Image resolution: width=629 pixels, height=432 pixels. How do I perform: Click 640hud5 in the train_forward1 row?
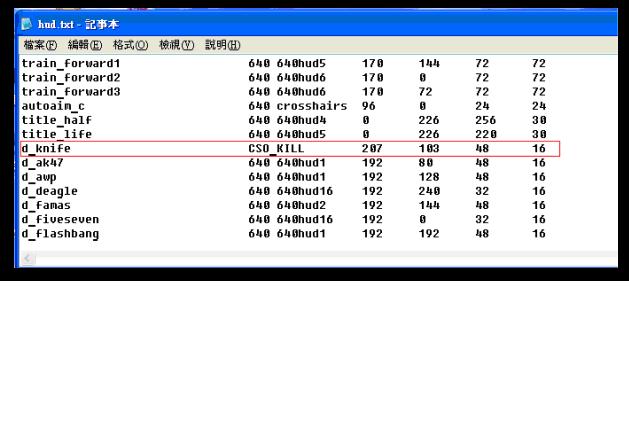301,63
